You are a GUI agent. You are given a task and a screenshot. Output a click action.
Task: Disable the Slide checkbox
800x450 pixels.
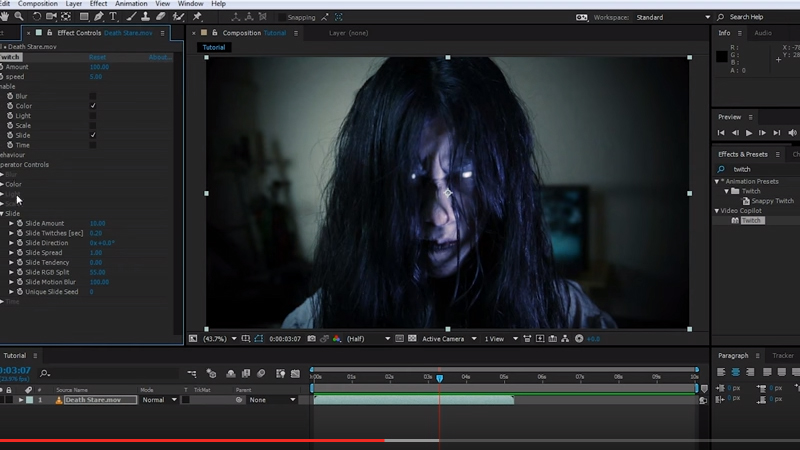point(93,135)
